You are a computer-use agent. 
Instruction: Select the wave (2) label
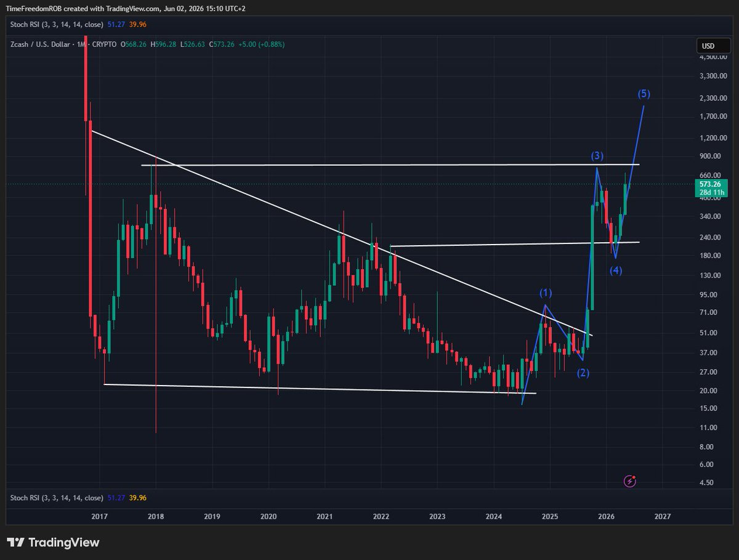[583, 373]
